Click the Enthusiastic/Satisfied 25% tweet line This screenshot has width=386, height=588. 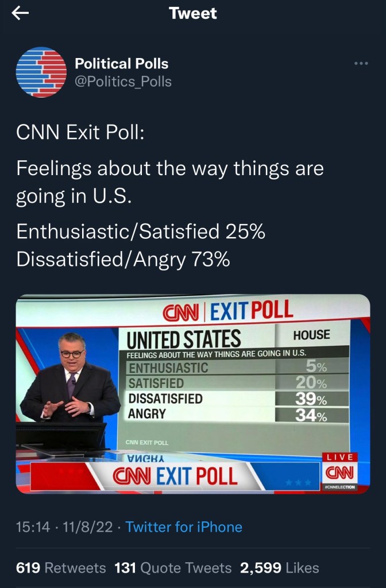pos(141,232)
